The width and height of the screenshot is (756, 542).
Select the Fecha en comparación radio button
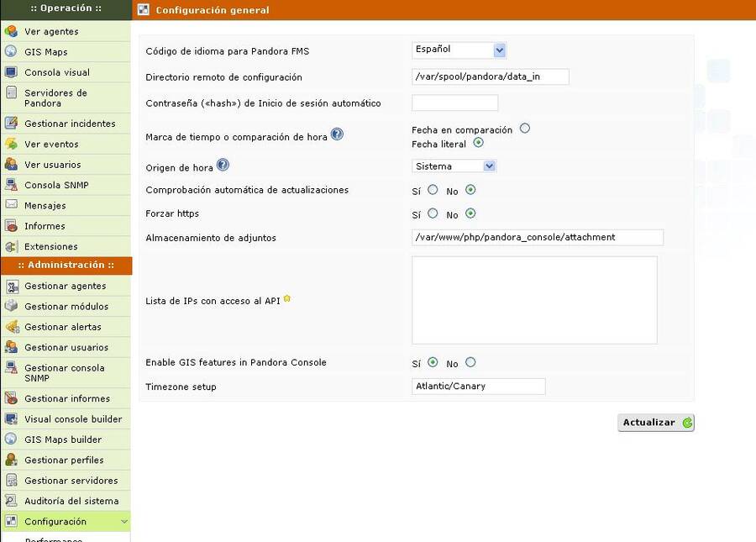pos(525,129)
